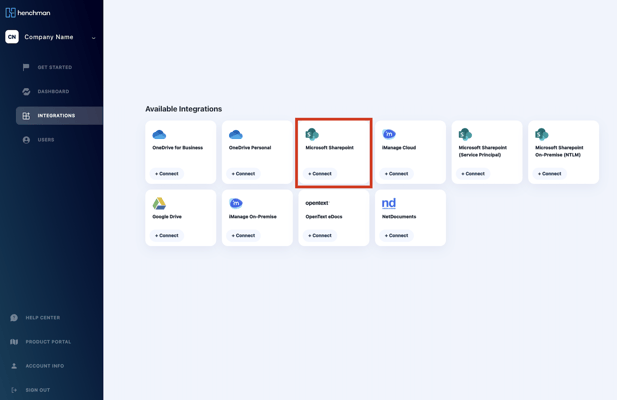
Task: Connect OpenText eDocs integration
Action: [x=320, y=236]
